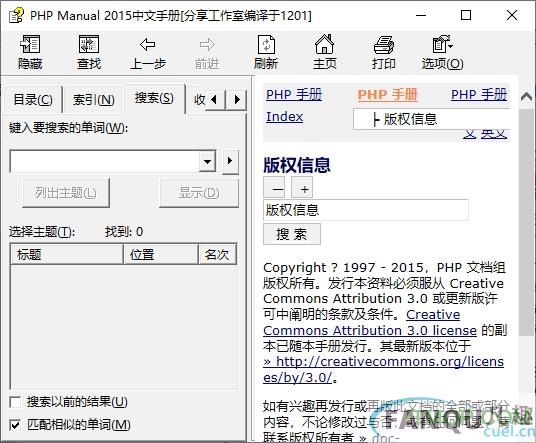This screenshot has width=536, height=443.
Task: Select 版权信息 in the navigation popup
Action: (x=431, y=119)
